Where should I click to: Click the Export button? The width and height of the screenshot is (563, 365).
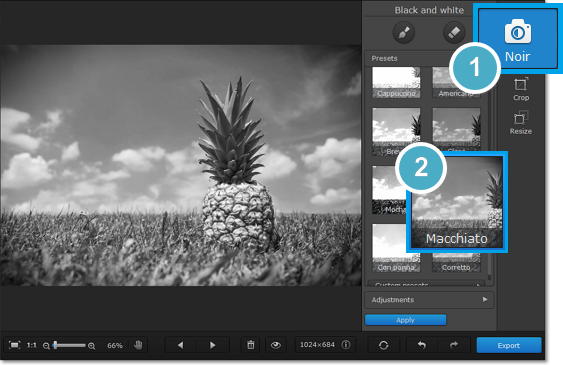[509, 345]
